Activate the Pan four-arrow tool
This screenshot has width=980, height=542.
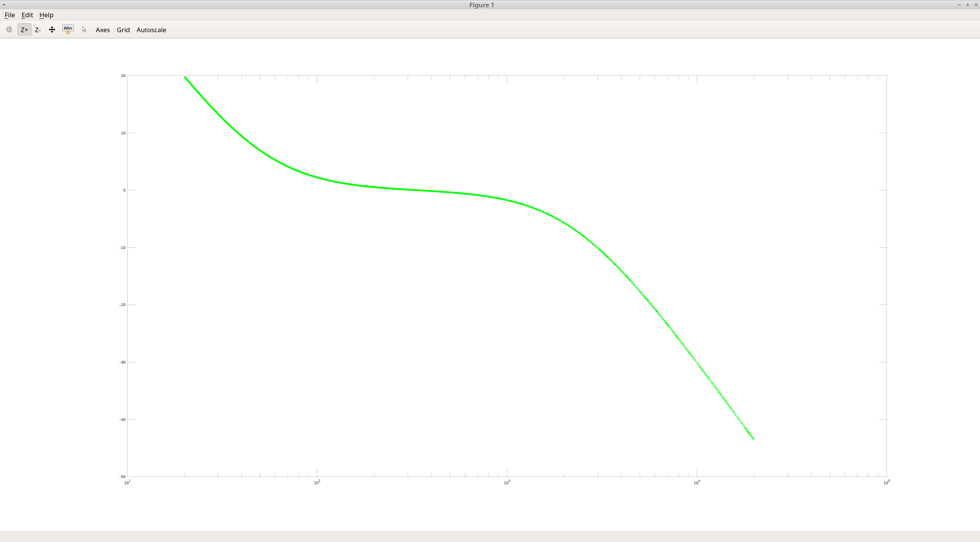[52, 29]
